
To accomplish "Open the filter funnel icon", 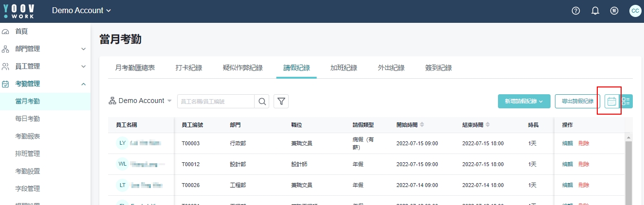I will 281,101.
